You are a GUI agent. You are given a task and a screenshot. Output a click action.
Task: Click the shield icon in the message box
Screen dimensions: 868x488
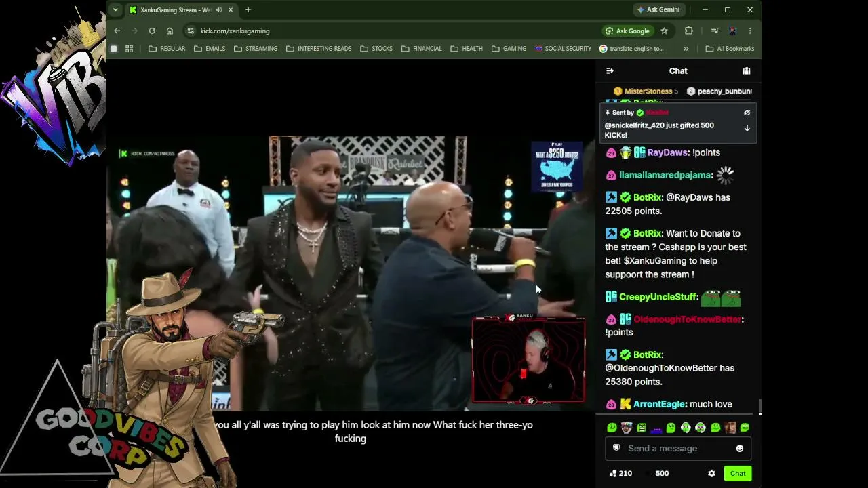(x=616, y=448)
